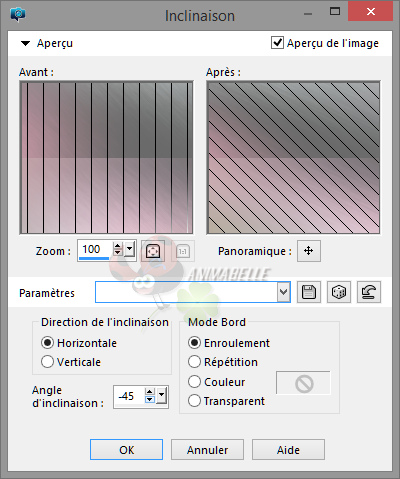
Task: Click the Panoramique pan cross icon
Action: pyautogui.click(x=309, y=251)
